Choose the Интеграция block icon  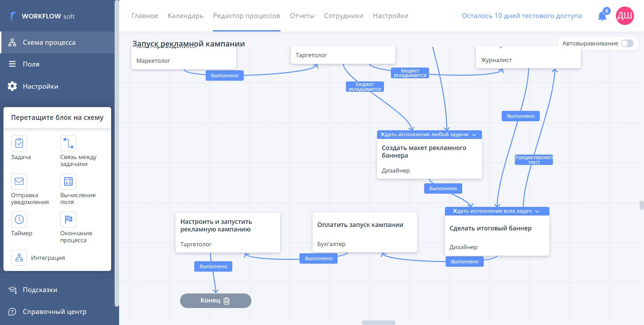[19, 258]
